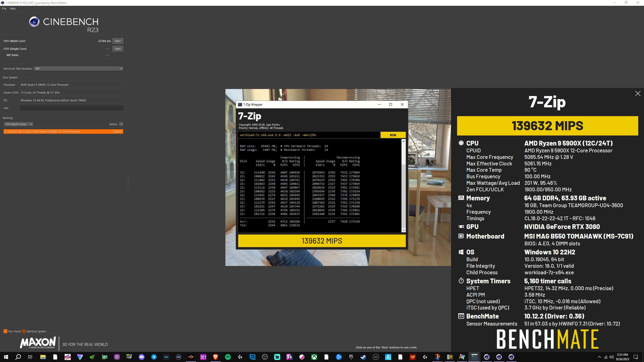The width and height of the screenshot is (644, 362).
Task: Open Brave browser from taskbar
Action: point(216,357)
